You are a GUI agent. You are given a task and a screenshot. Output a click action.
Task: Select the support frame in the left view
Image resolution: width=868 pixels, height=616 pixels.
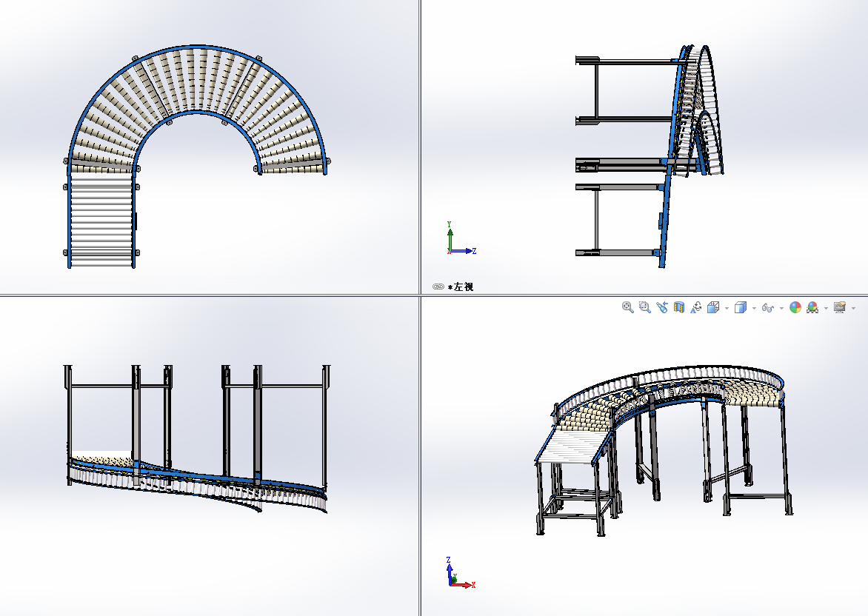click(623, 157)
